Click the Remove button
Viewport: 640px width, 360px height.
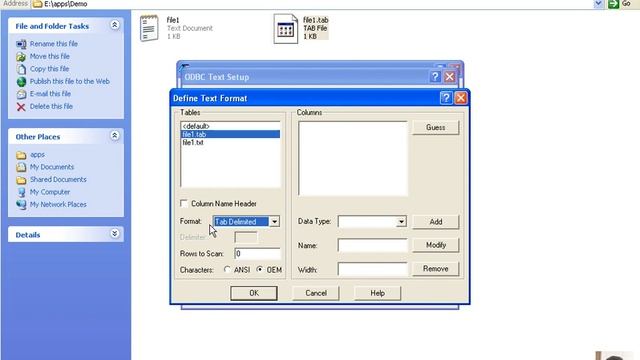[x=436, y=269]
